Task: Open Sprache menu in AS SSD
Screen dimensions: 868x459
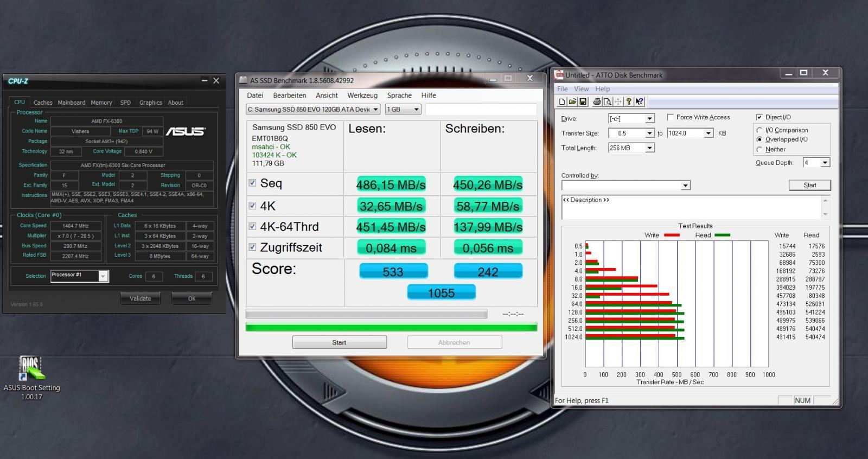Action: coord(399,95)
